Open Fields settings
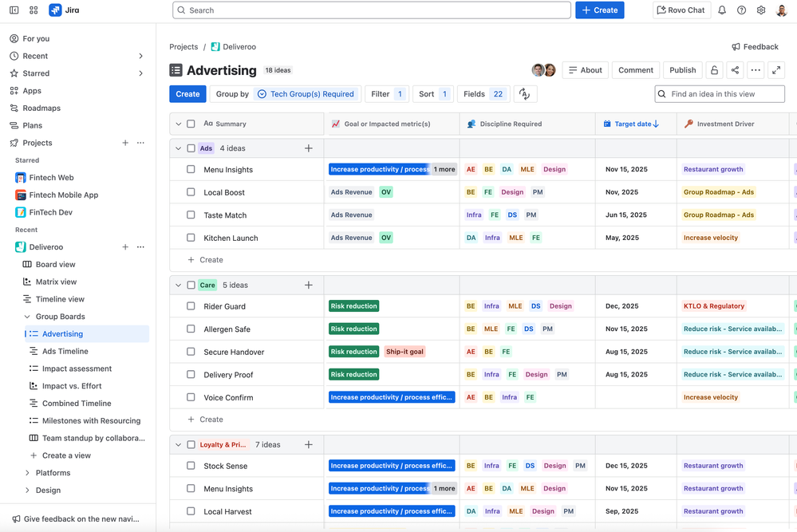Screen dimensions: 797x532 click(483, 94)
